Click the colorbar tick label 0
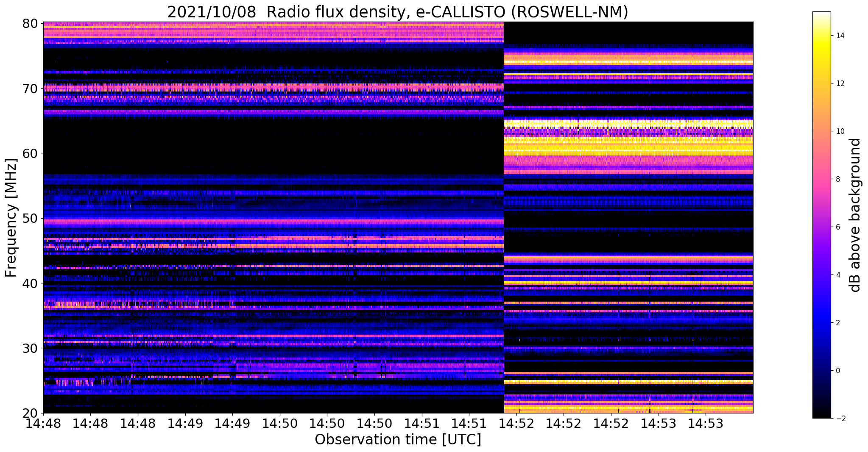 click(x=837, y=371)
